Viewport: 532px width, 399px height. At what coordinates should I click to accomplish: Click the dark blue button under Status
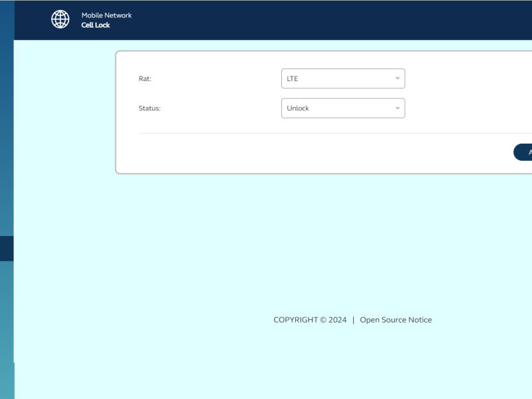(x=523, y=152)
